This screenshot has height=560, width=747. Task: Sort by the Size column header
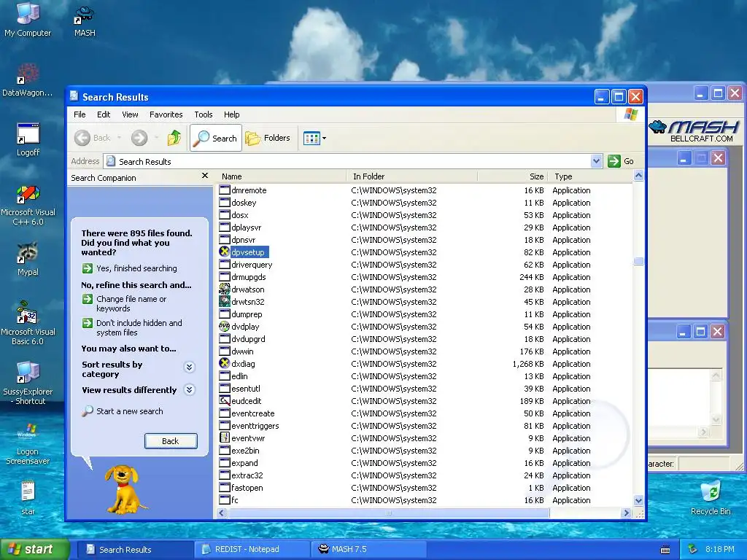pos(512,176)
